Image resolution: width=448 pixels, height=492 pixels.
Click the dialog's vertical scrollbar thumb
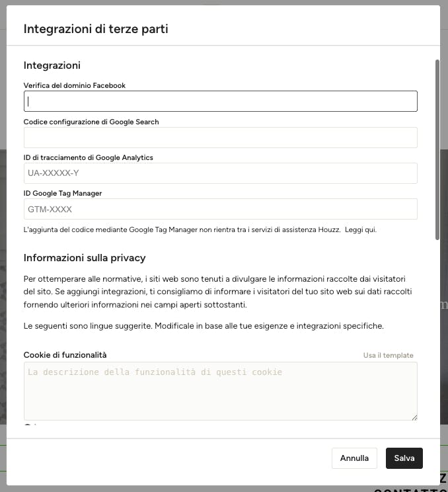(437, 149)
